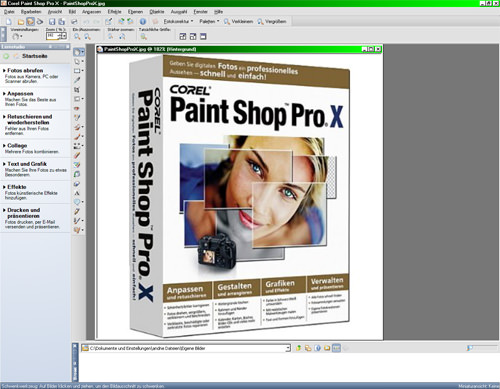Screen dimensions: 500x389
Task: Open the Bild menu
Action: click(x=72, y=12)
